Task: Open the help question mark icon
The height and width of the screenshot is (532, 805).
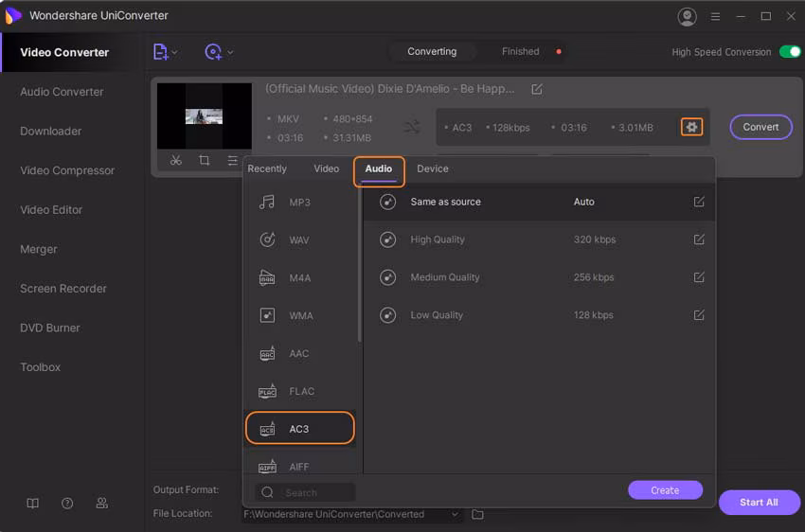Action: point(67,504)
